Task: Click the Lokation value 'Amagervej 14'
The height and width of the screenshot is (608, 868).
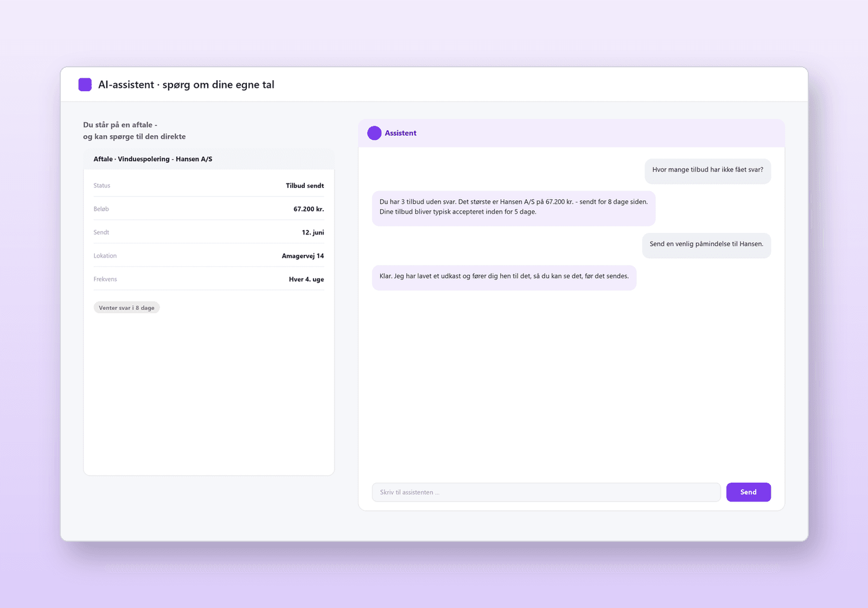Action: 303,256
